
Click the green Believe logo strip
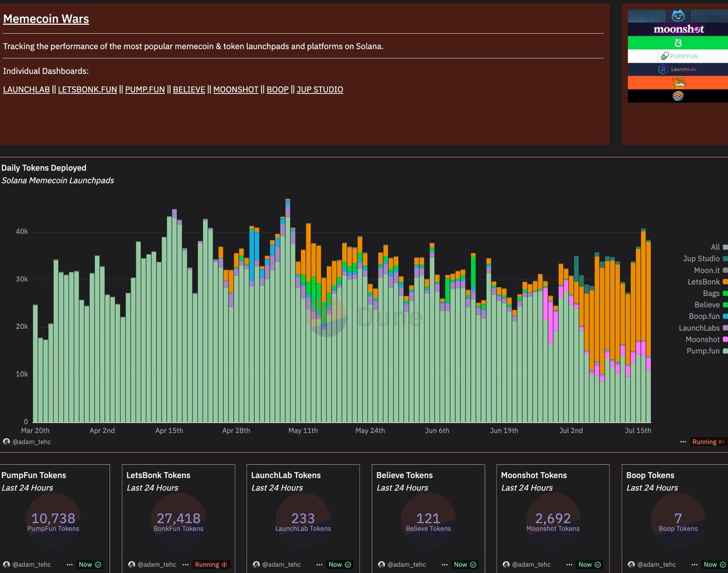(678, 42)
